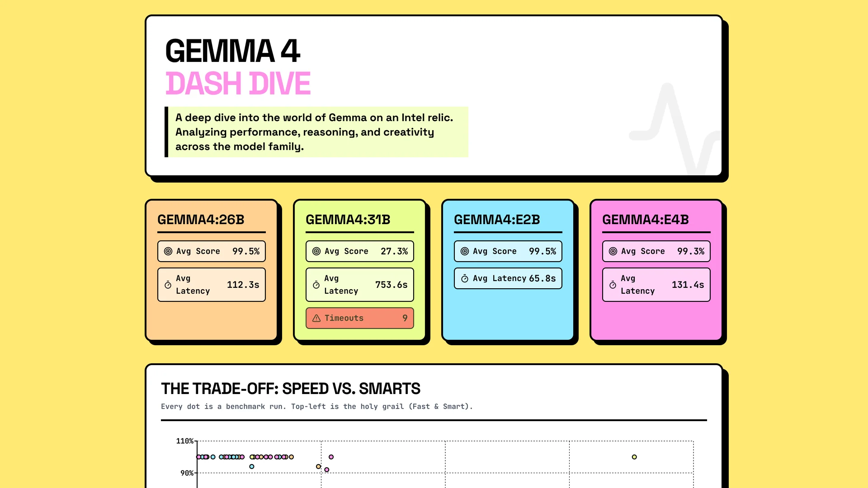Click the 753.6s latency value
The width and height of the screenshot is (868, 488).
pyautogui.click(x=391, y=285)
